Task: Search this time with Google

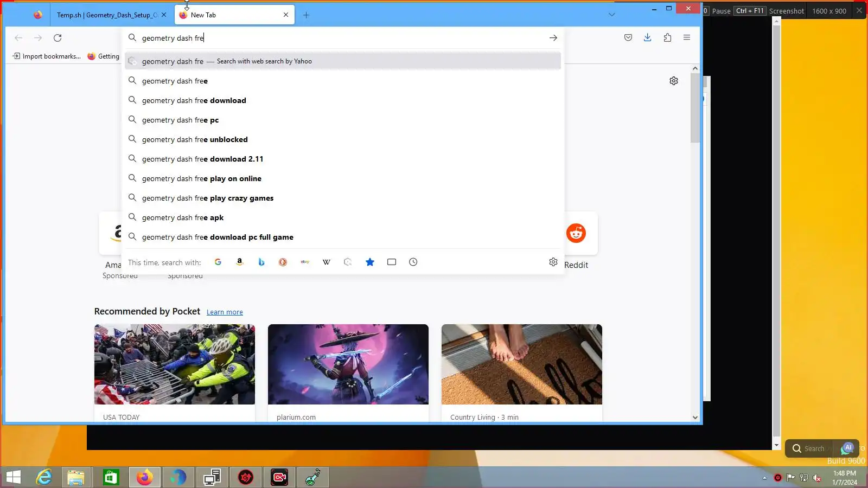Action: [218, 262]
